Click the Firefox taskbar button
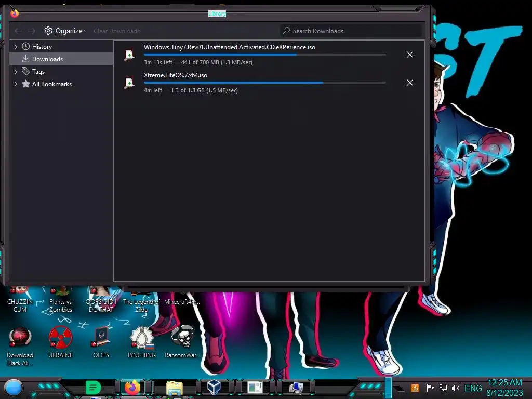The width and height of the screenshot is (532, 399). click(132, 388)
